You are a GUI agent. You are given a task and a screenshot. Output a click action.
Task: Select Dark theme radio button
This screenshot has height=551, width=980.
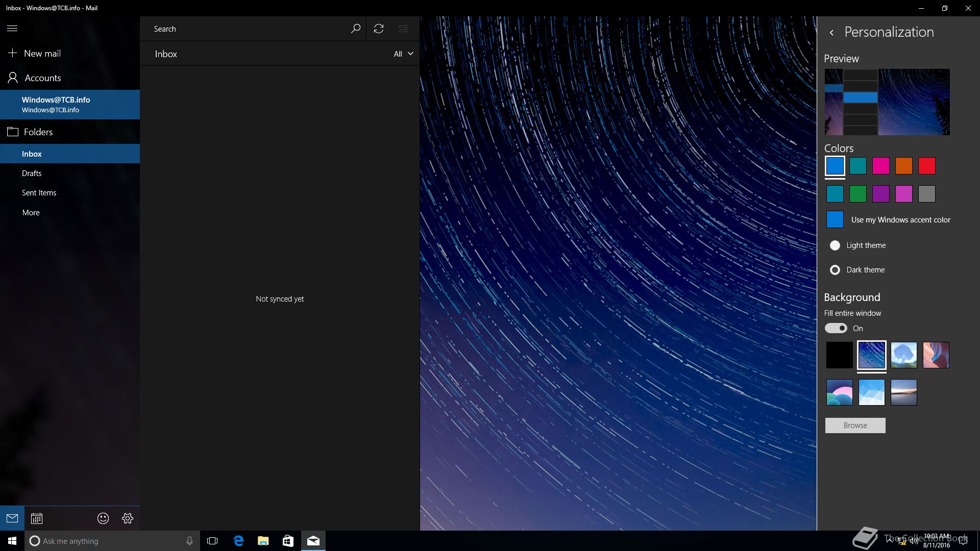click(x=835, y=270)
